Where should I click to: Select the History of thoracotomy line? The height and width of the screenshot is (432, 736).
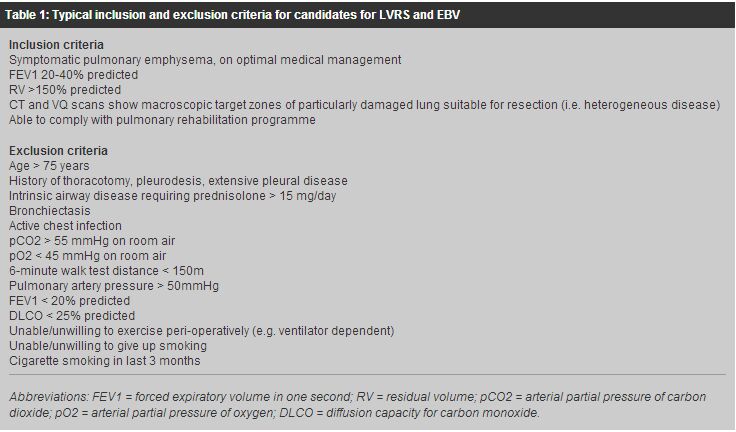(178, 181)
